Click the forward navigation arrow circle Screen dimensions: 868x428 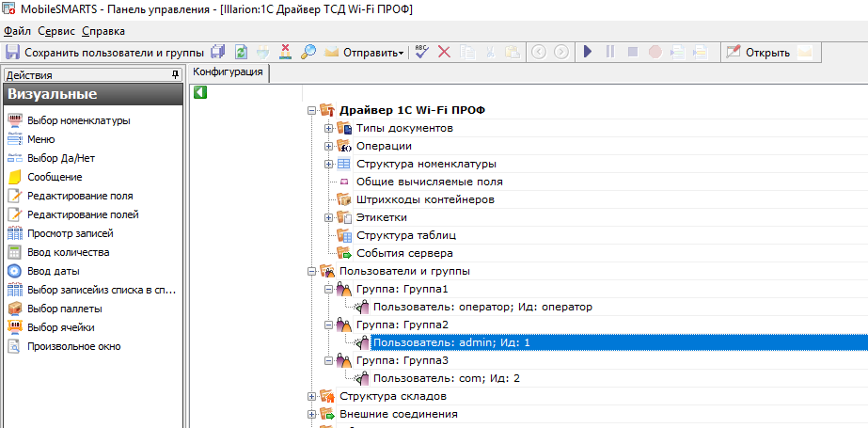pyautogui.click(x=561, y=53)
